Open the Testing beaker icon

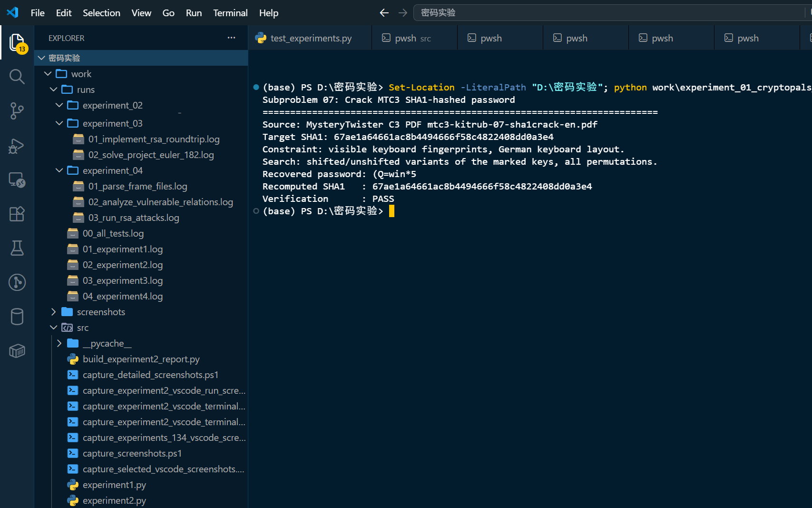pyautogui.click(x=17, y=248)
